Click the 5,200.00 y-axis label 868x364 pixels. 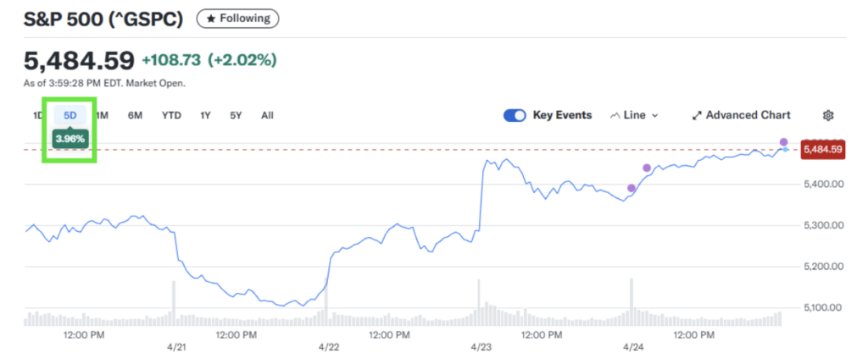(822, 266)
